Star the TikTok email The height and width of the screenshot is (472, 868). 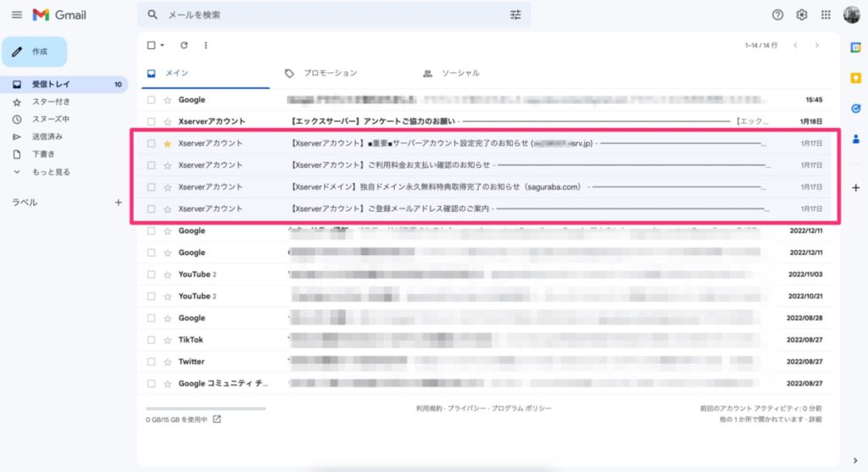[167, 341]
